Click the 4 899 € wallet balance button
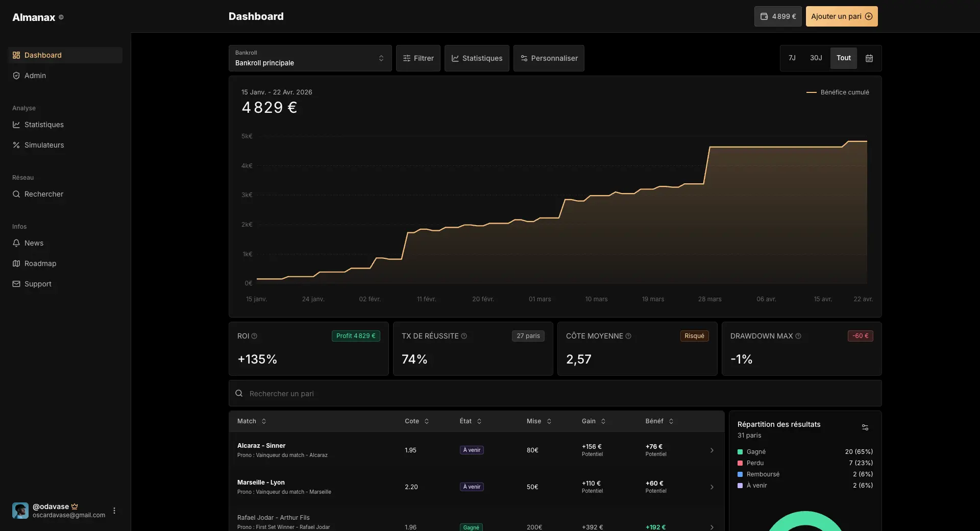 778,16
